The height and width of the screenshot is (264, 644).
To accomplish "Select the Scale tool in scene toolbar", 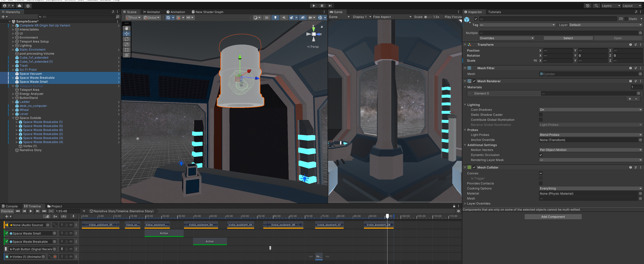I will coord(126,44).
